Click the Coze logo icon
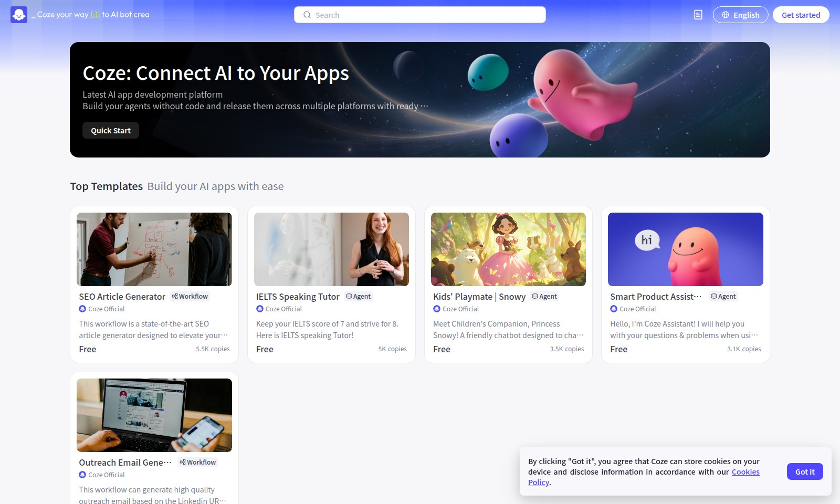Viewport: 840px width, 504px height. click(x=19, y=15)
